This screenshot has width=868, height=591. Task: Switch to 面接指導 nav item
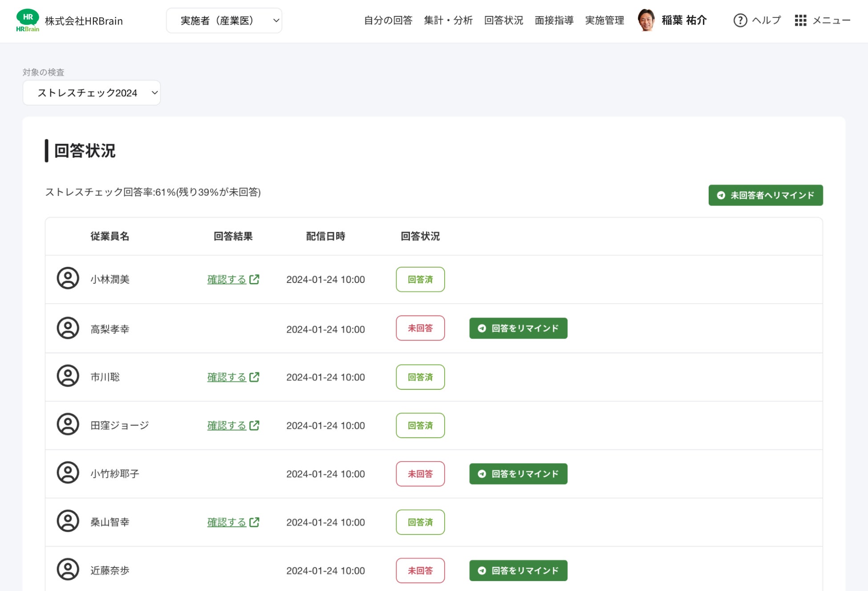pyautogui.click(x=554, y=20)
